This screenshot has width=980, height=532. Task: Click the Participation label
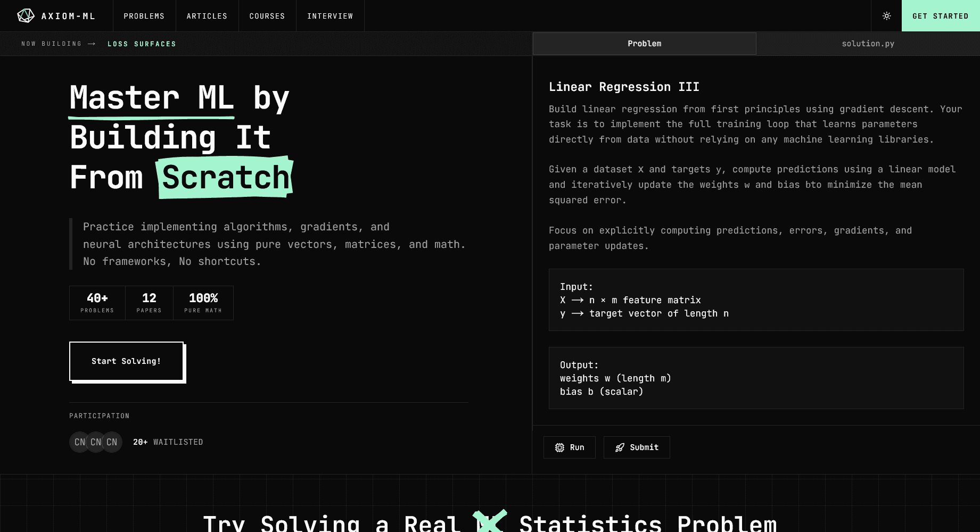tap(100, 416)
